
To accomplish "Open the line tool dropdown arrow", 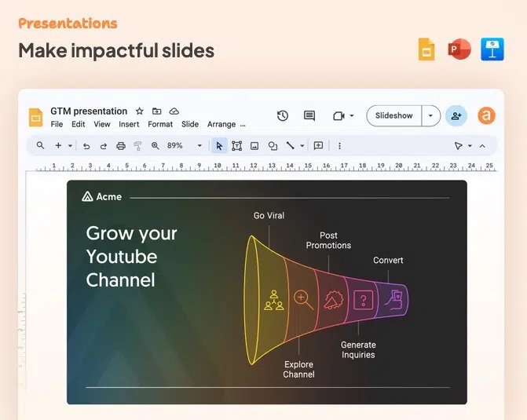I will (302, 145).
